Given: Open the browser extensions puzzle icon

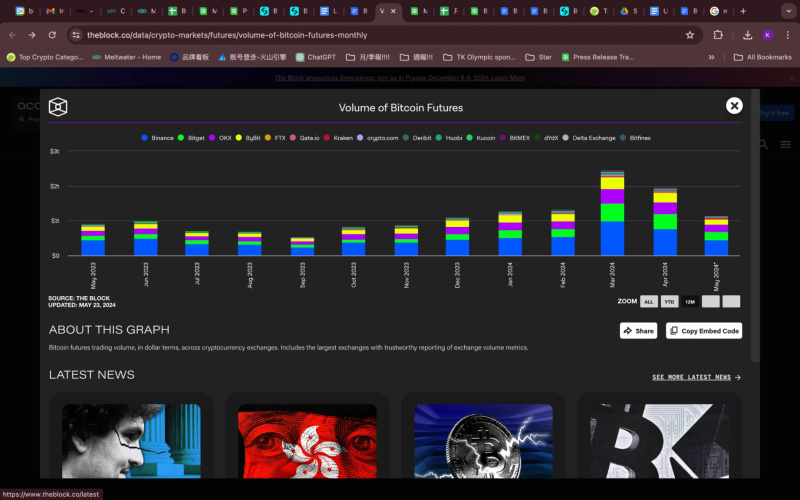Looking at the screenshot, I should tap(718, 34).
